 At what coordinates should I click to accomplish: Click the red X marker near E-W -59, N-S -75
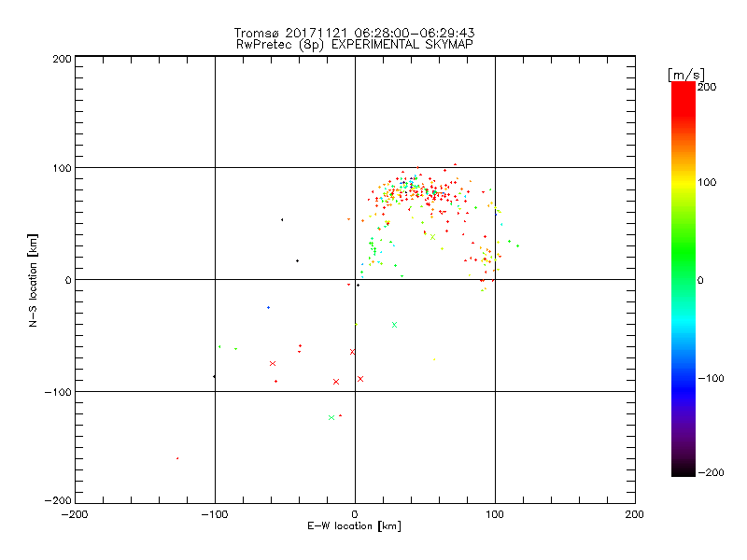(x=273, y=363)
